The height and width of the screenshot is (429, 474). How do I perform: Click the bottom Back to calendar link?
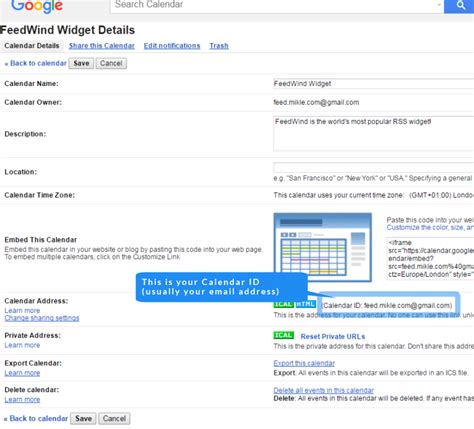tap(36, 418)
